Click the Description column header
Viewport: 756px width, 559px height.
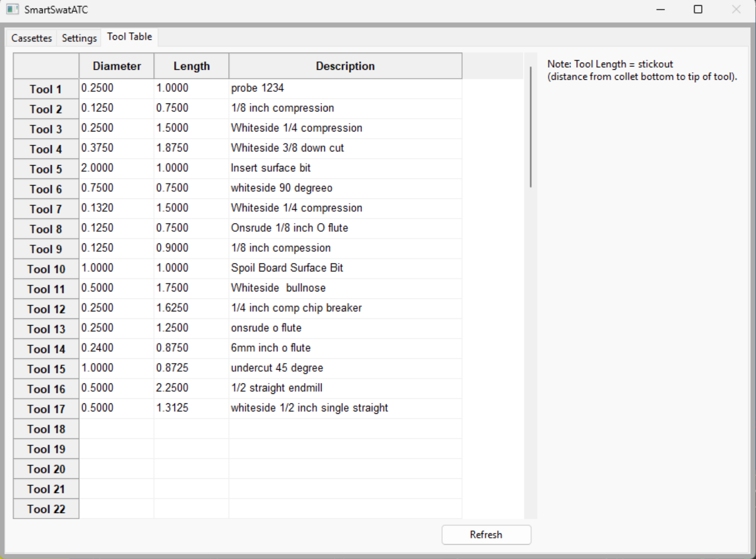pyautogui.click(x=345, y=66)
